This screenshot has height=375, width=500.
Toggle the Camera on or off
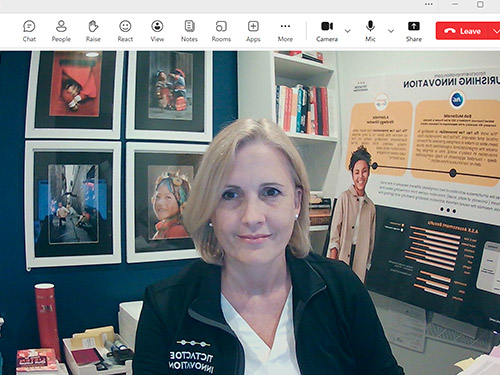point(327,31)
